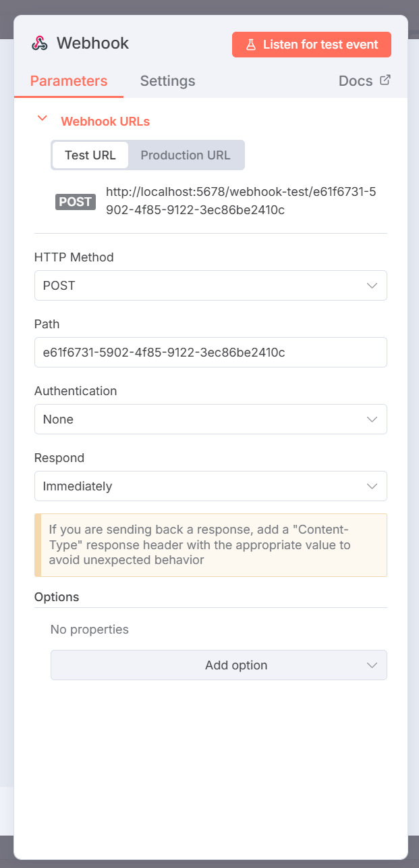Open the Add option dropdown
This screenshot has width=419, height=868.
point(219,665)
